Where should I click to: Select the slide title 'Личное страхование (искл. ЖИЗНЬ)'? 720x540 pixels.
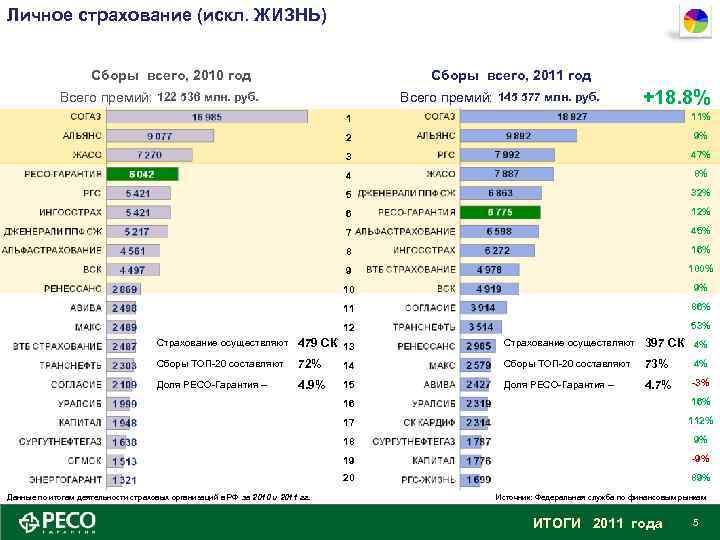[166, 15]
